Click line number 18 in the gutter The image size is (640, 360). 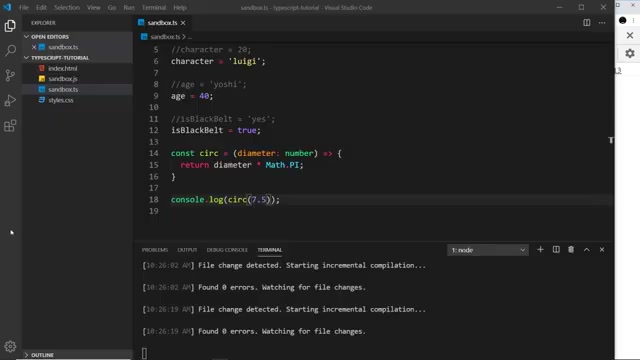coord(153,200)
